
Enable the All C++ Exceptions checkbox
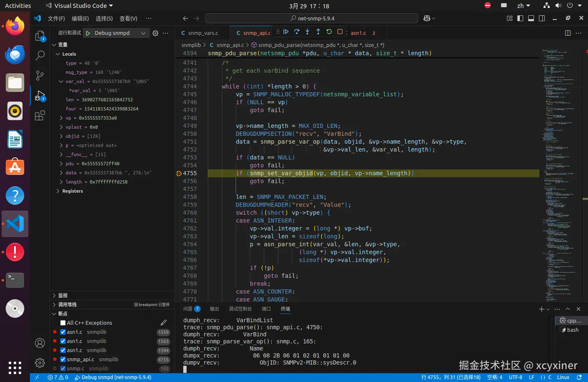[x=63, y=323]
